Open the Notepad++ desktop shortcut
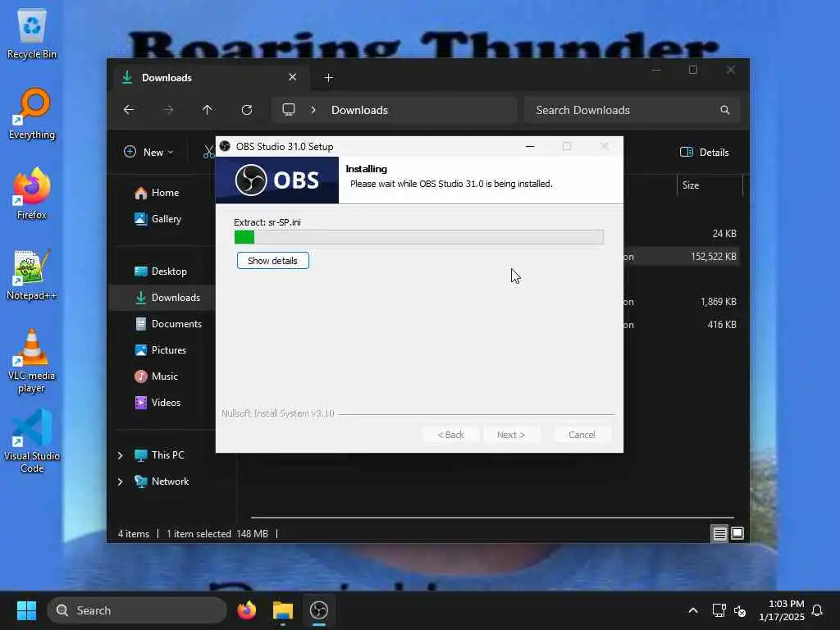The width and height of the screenshot is (840, 630). coord(32,275)
